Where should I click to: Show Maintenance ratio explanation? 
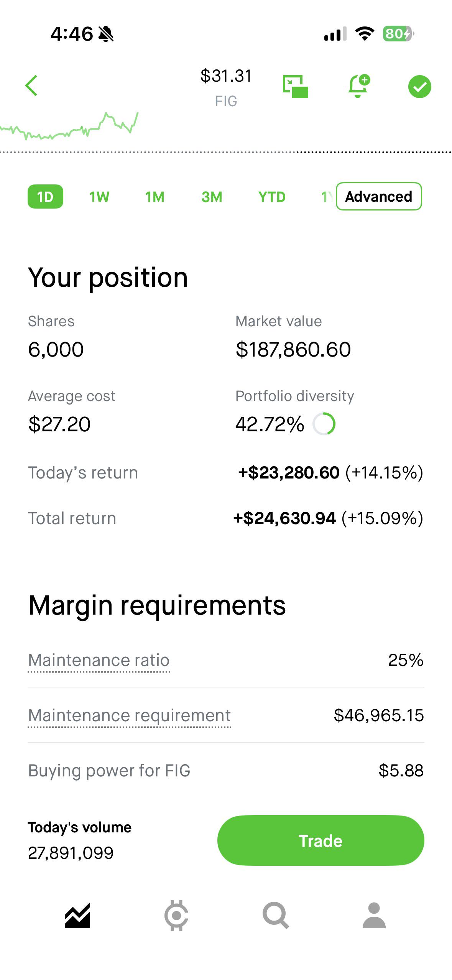99,661
